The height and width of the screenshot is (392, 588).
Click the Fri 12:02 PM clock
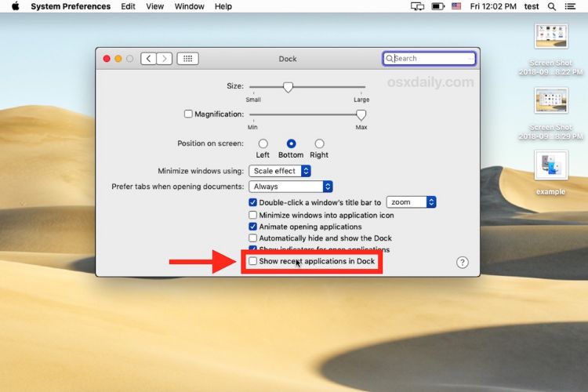(x=493, y=6)
